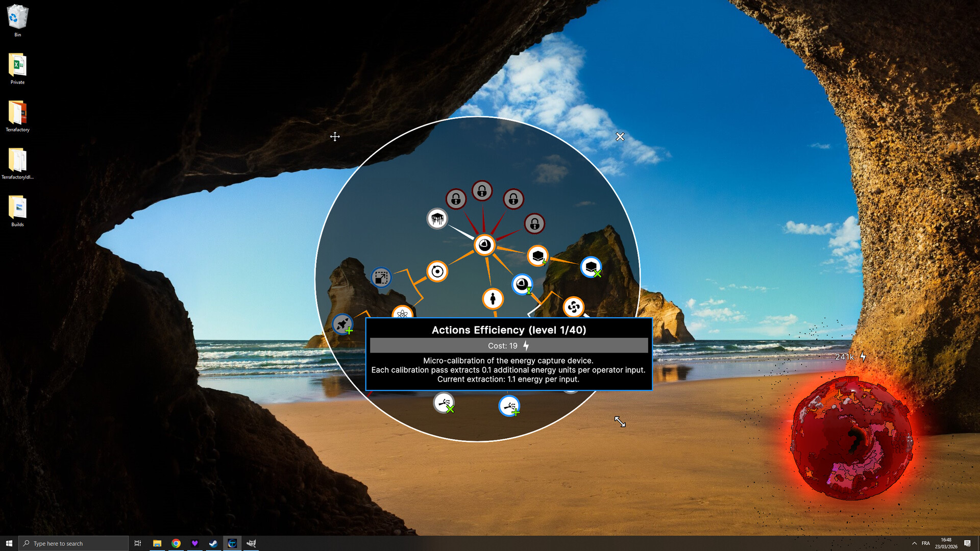The image size is (980, 551).
Task: Click the move handle of the circular window
Action: tap(335, 136)
